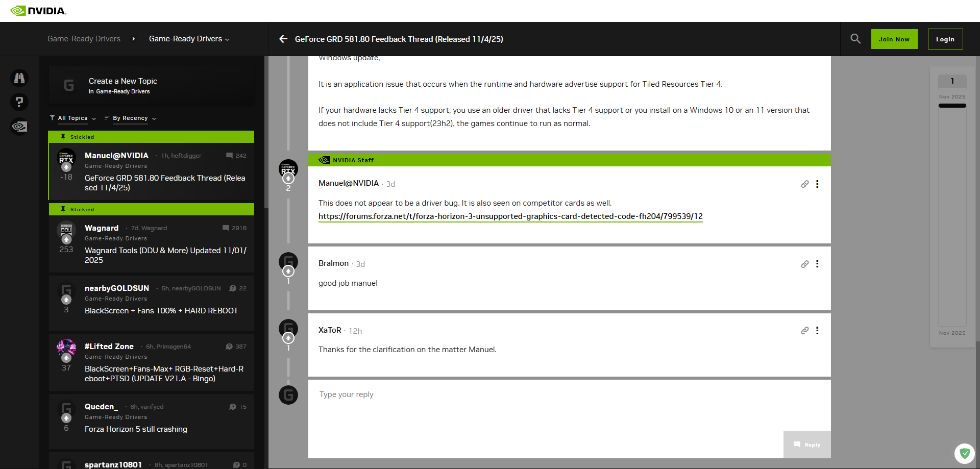The image size is (980, 469).
Task: Open the Game-Ready Drivers breadcrumb dropdown
Action: [189, 39]
